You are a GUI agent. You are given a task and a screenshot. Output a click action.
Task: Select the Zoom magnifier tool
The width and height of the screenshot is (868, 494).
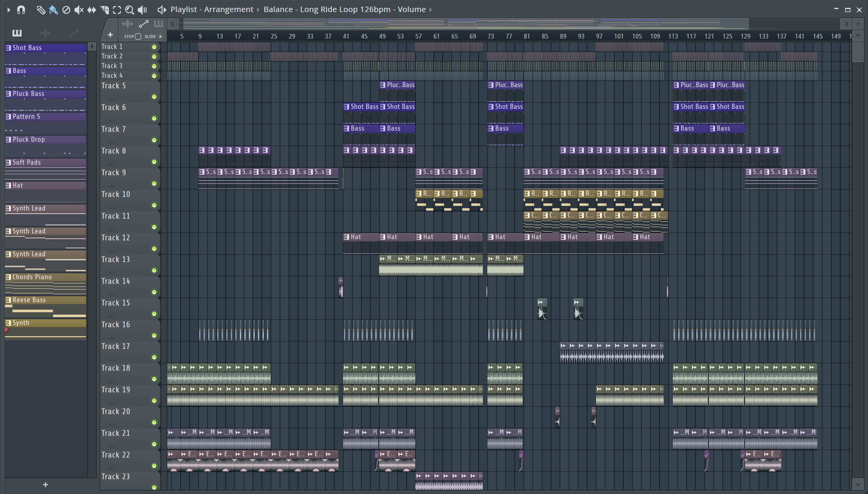(129, 10)
